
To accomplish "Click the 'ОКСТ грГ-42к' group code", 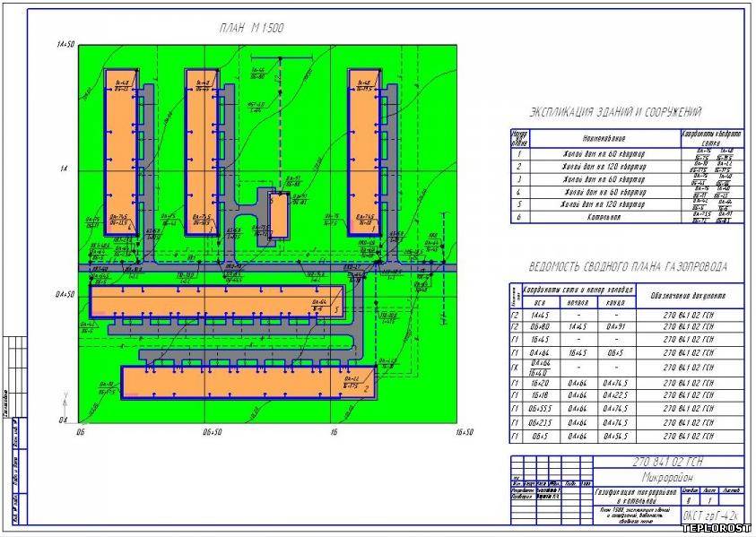I will click(710, 515).
